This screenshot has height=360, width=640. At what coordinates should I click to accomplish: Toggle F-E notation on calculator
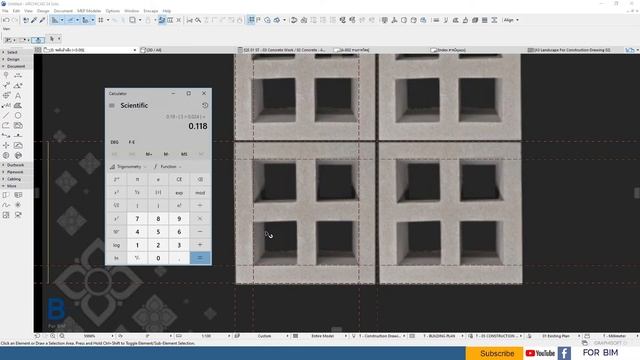click(x=131, y=142)
